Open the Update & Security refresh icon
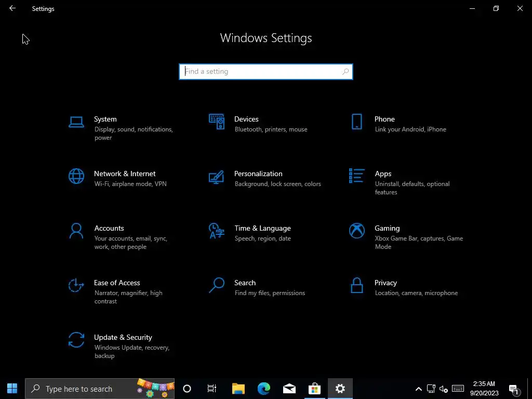Viewport: 532px width, 399px height. pyautogui.click(x=76, y=340)
